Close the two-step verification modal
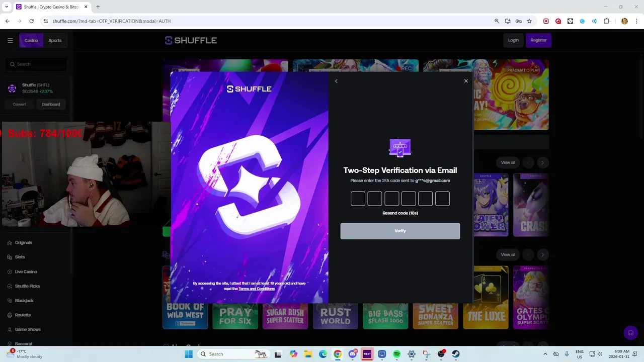Image resolution: width=644 pixels, height=362 pixels. (x=466, y=81)
